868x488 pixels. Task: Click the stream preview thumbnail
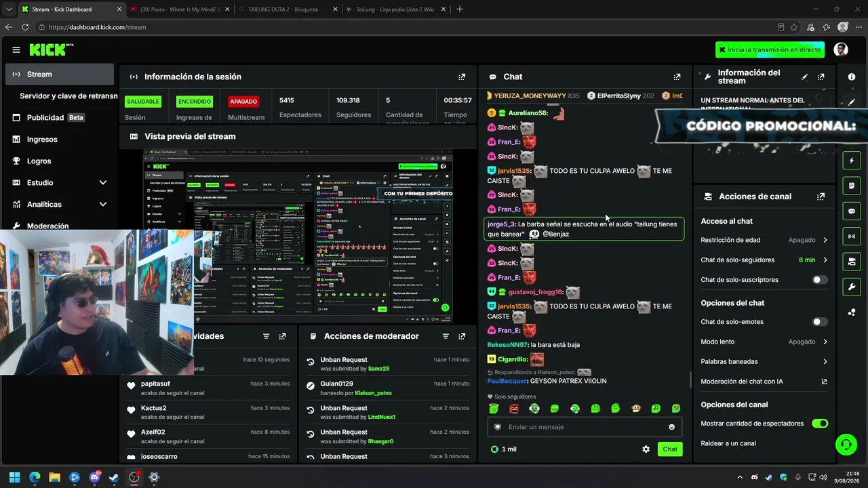tap(298, 236)
